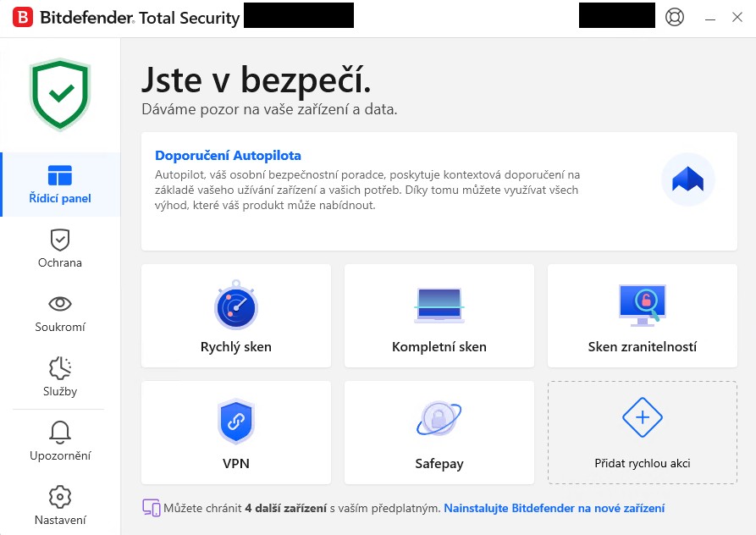Viewport: 756px width, 535px height.
Task: Click the VPN shield icon
Action: (x=235, y=422)
